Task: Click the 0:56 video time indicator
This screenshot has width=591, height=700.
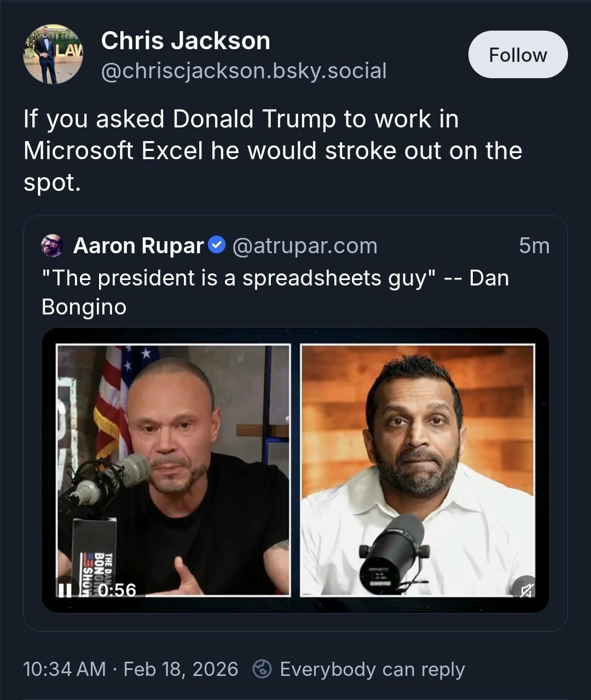Action: pyautogui.click(x=117, y=590)
